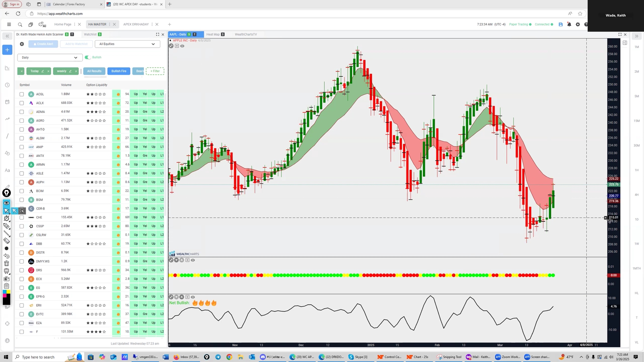
Task: Check the DISTR row checkbox
Action: point(22,253)
